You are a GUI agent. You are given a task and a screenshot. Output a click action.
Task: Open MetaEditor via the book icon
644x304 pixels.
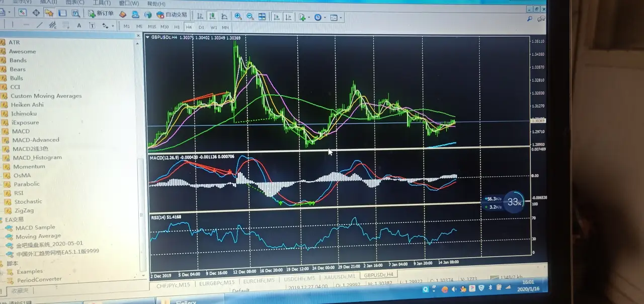(122, 14)
